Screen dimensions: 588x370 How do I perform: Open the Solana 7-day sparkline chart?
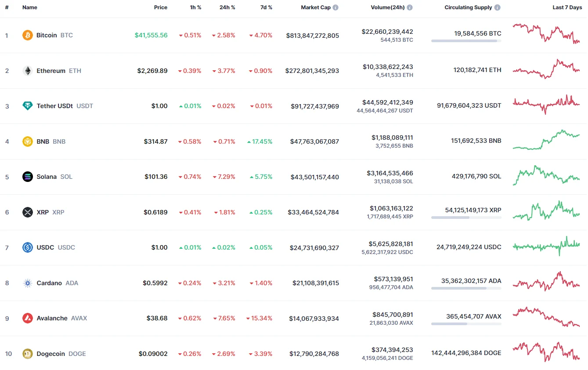pyautogui.click(x=546, y=176)
